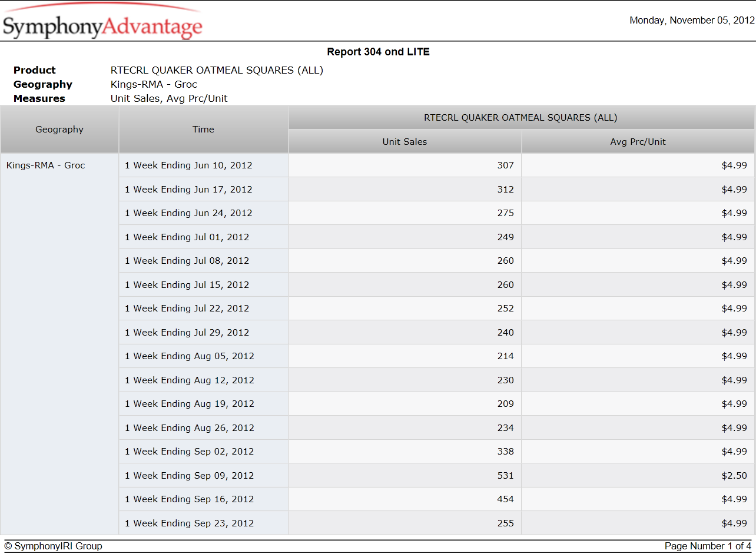Click $4.99 price for Jun 10 week
756x557 pixels.
click(x=734, y=165)
